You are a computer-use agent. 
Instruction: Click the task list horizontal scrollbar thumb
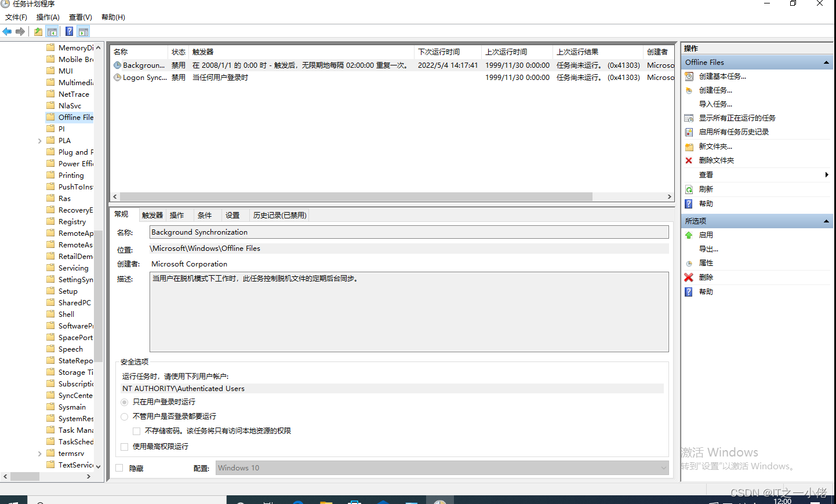click(356, 197)
